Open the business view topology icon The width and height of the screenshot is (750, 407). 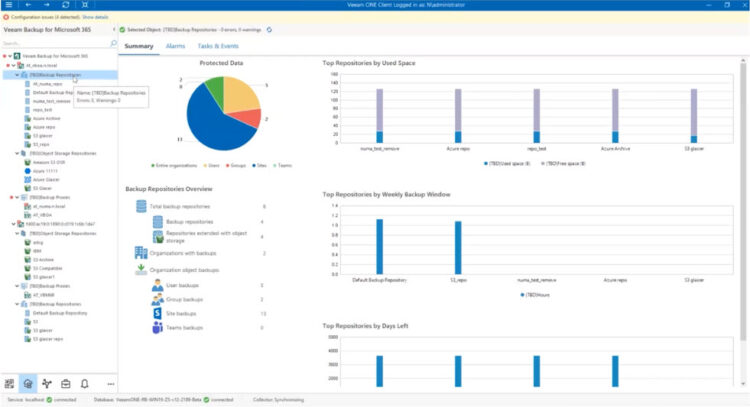tap(46, 384)
